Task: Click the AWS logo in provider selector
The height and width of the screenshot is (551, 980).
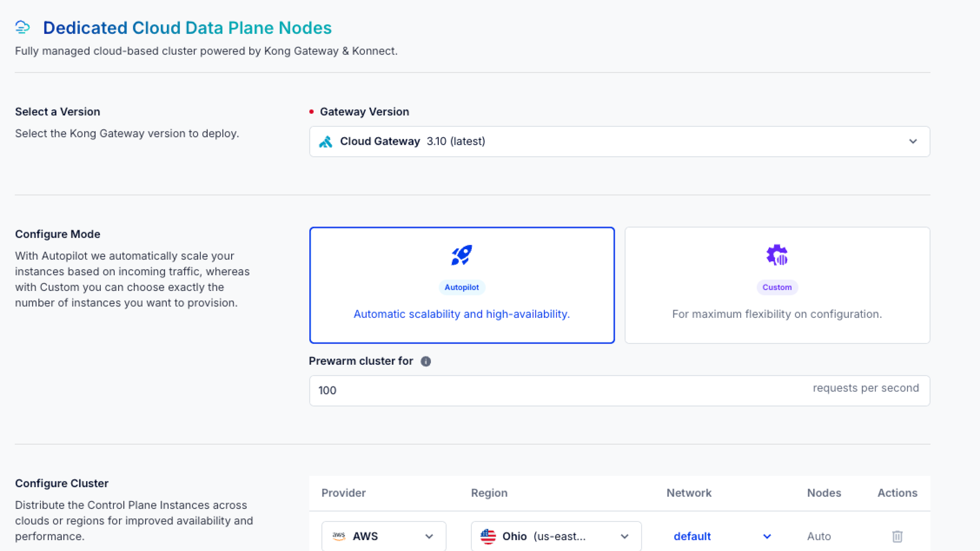Action: (x=339, y=536)
